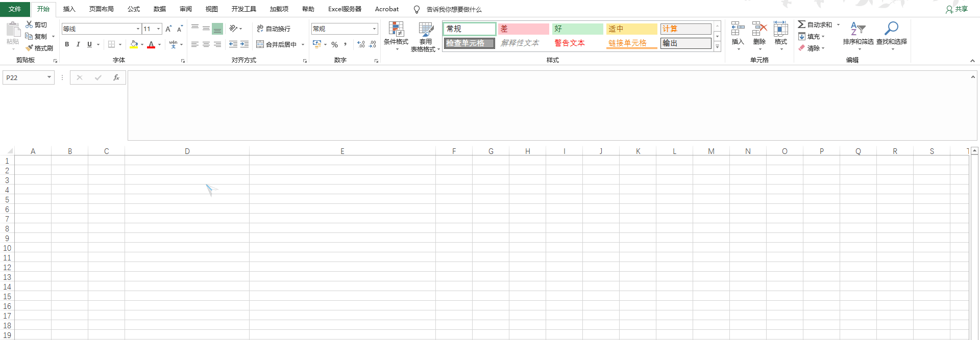
Task: Toggle Bold formatting
Action: pyautogui.click(x=67, y=44)
